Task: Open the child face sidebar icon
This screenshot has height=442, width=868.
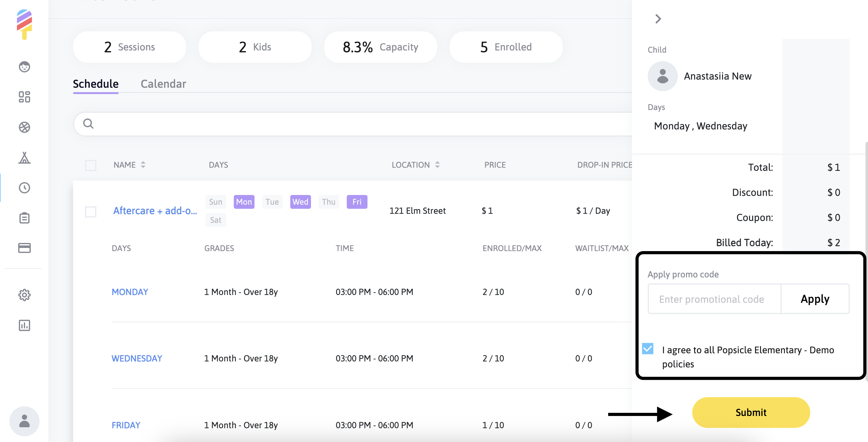Action: pyautogui.click(x=24, y=67)
